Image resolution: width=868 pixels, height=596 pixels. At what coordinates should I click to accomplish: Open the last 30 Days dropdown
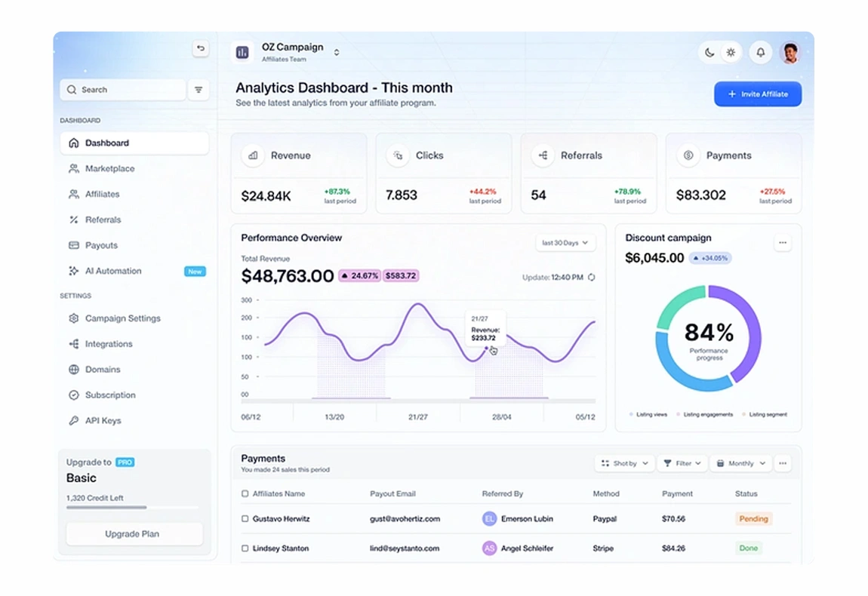(565, 242)
